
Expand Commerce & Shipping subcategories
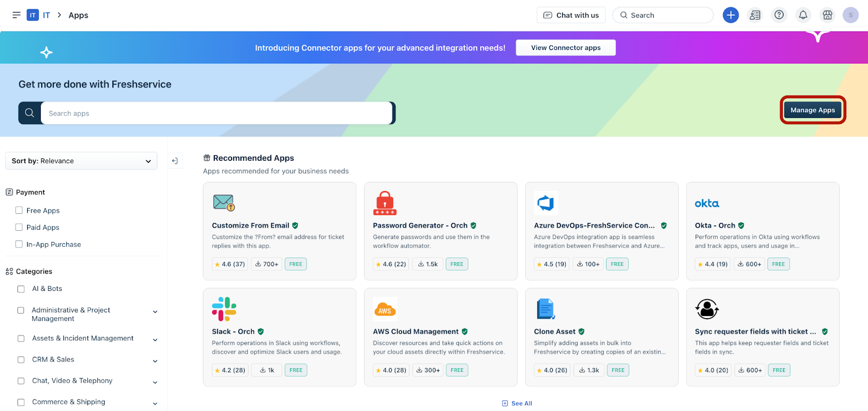click(x=155, y=403)
